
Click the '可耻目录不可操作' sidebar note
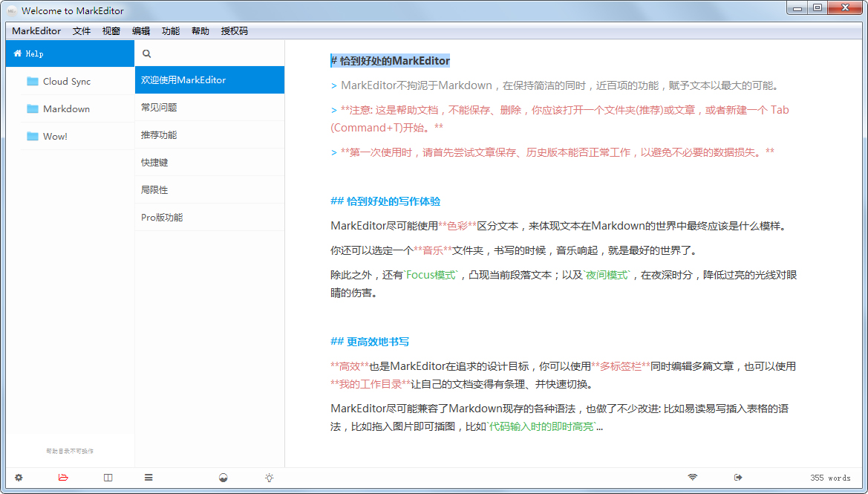pos(70,452)
